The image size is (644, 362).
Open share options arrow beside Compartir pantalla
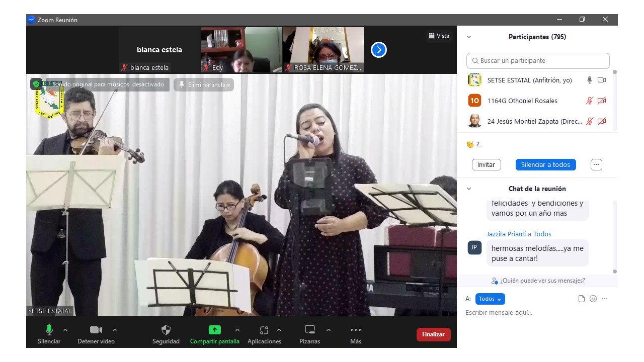click(x=237, y=330)
